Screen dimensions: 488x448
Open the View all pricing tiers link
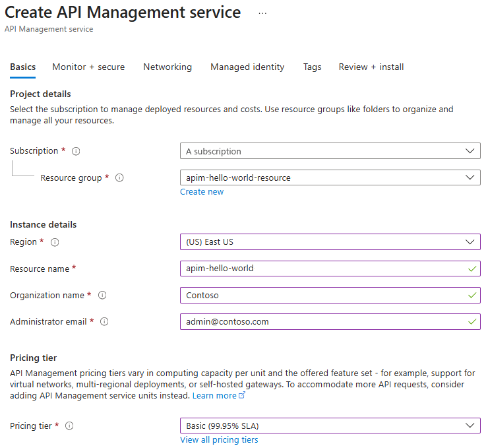click(219, 440)
